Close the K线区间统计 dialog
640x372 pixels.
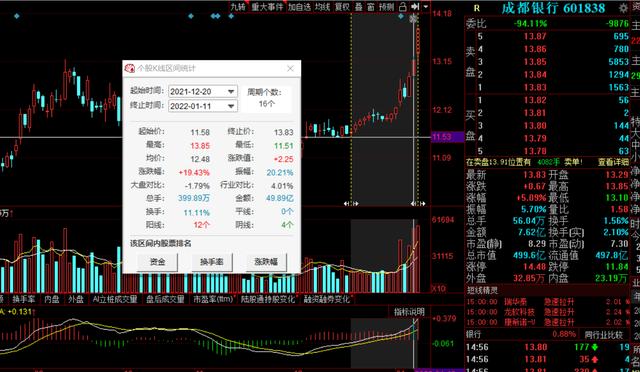point(290,68)
